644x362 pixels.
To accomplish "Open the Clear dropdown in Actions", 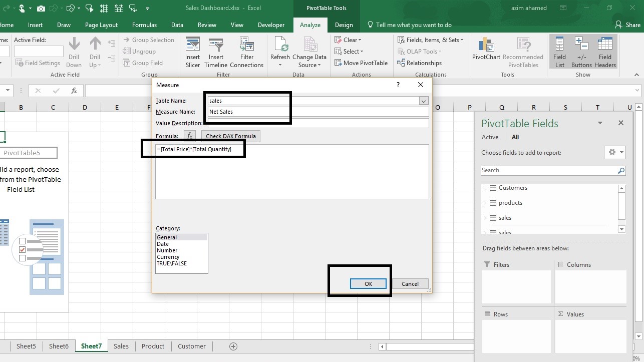I will pos(348,40).
